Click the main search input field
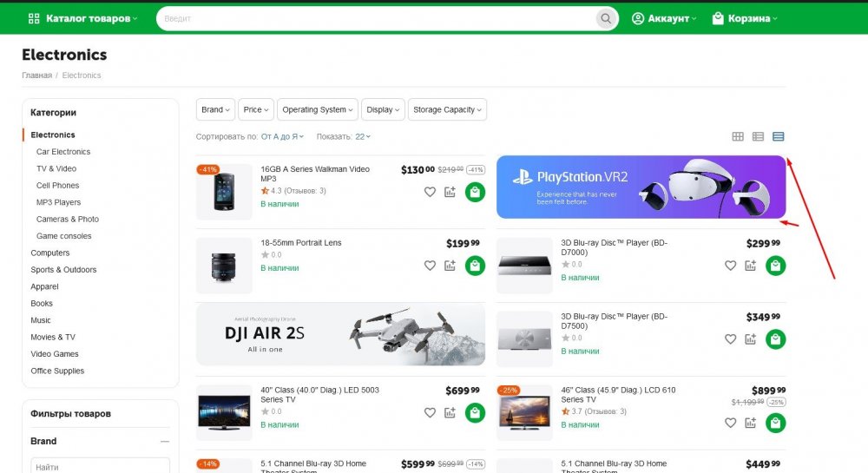Image resolution: width=868 pixels, height=473 pixels. pos(377,18)
